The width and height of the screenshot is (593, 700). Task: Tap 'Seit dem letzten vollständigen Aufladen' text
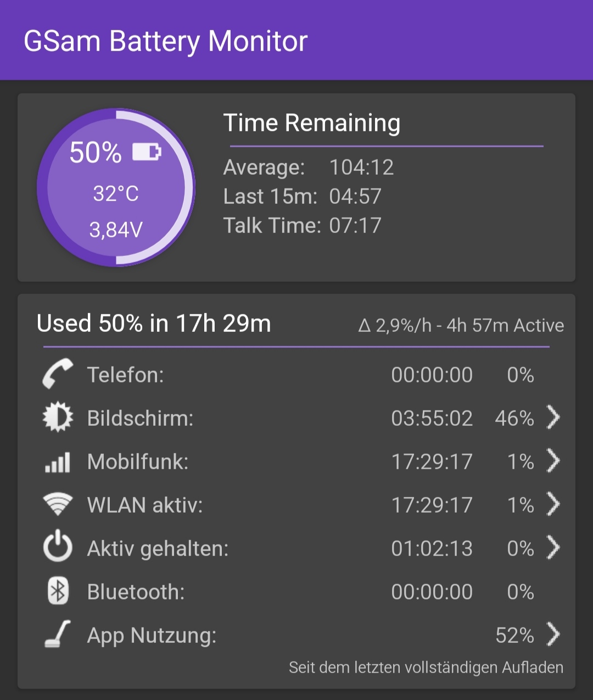tap(426, 668)
